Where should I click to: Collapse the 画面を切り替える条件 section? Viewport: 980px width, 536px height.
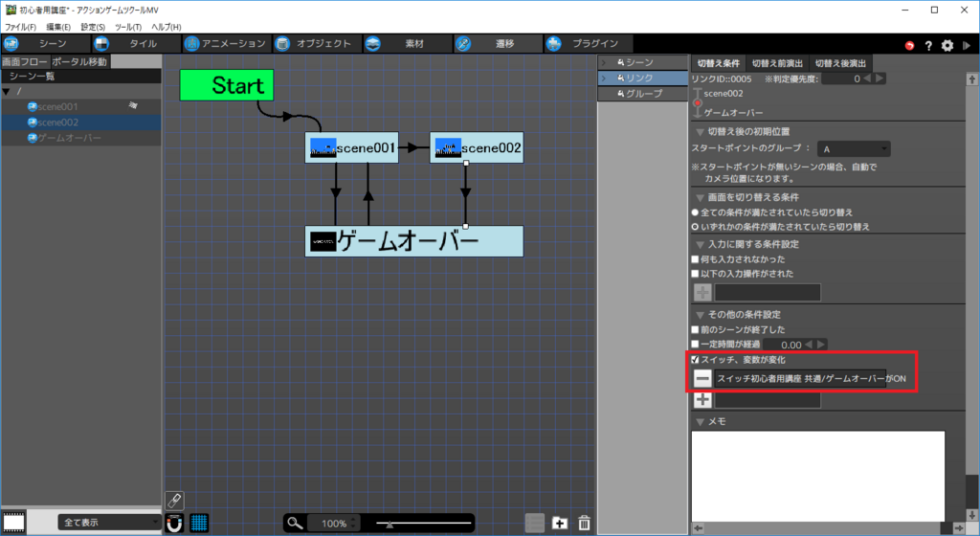click(700, 198)
